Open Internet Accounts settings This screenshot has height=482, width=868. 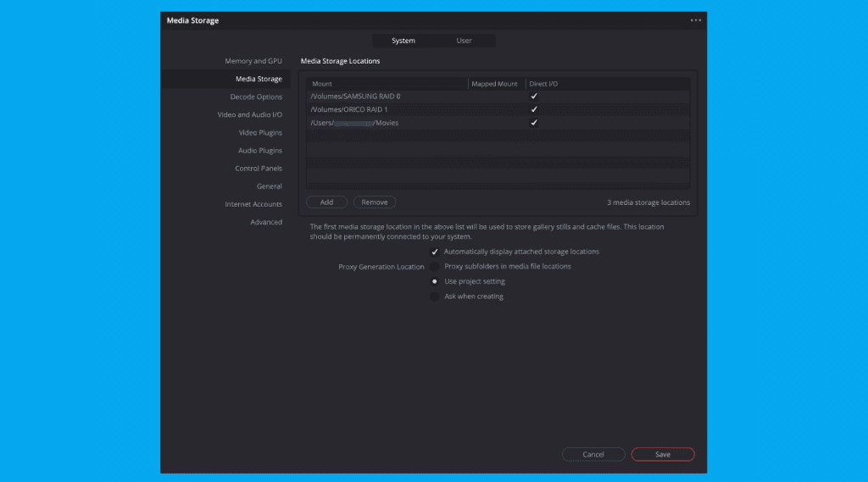point(253,204)
